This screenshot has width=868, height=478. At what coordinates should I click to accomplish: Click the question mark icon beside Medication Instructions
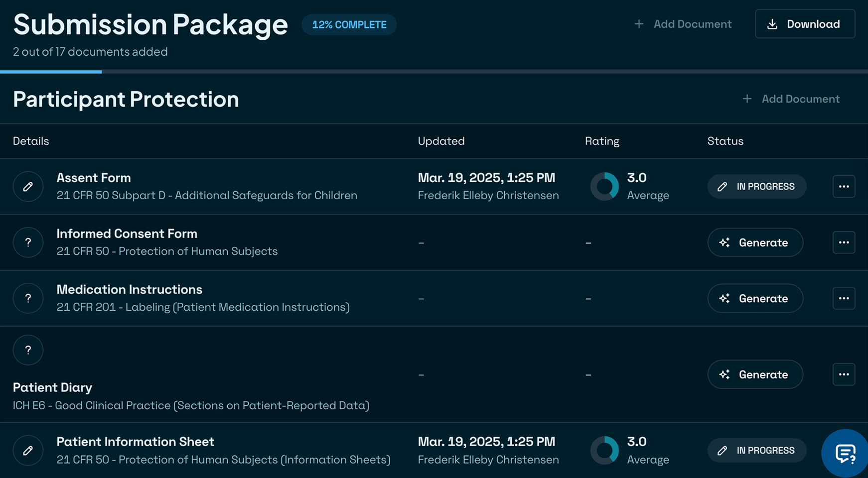28,298
